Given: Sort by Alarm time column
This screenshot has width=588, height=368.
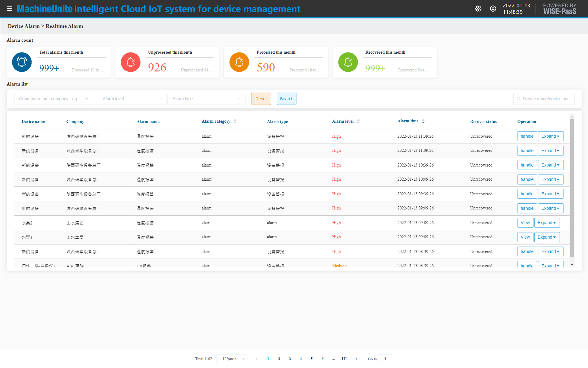Looking at the screenshot, I should (423, 121).
